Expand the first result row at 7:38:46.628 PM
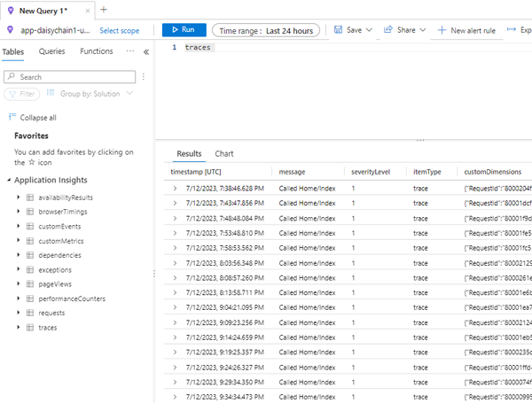The width and height of the screenshot is (532, 403). (175, 189)
